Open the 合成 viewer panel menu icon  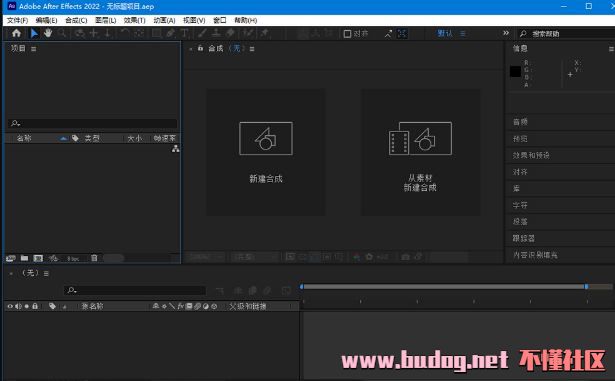[252, 49]
